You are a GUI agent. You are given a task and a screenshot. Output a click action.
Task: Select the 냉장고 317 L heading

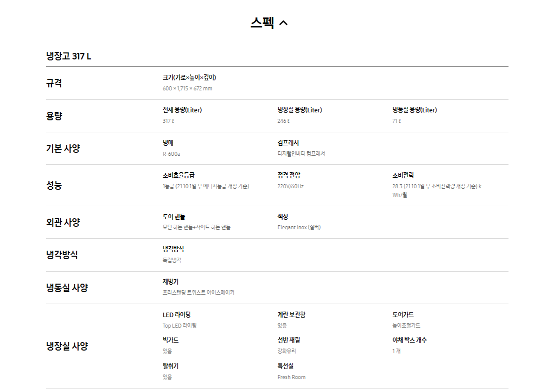[68, 56]
